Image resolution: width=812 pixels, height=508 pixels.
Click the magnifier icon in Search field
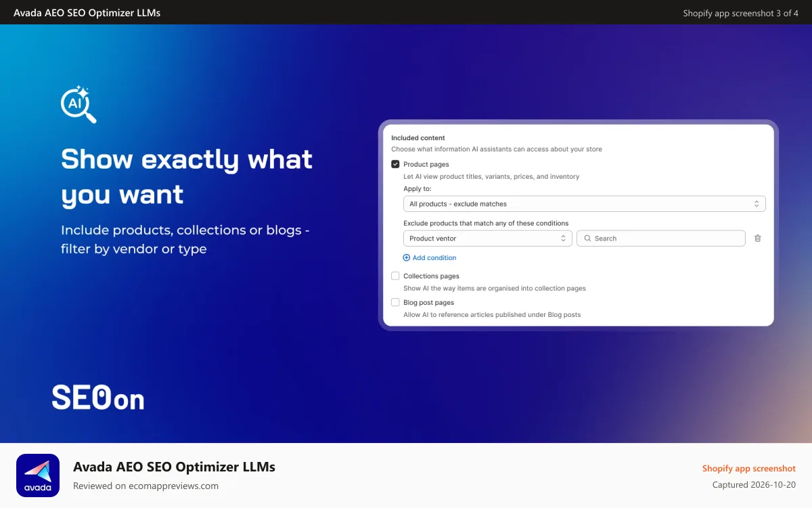click(x=587, y=238)
